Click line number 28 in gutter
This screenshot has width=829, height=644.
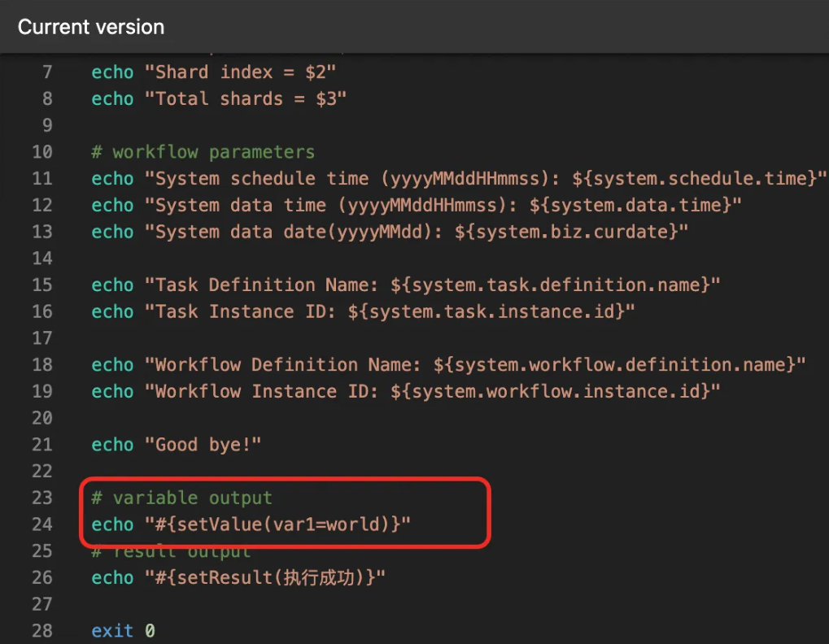click(42, 631)
